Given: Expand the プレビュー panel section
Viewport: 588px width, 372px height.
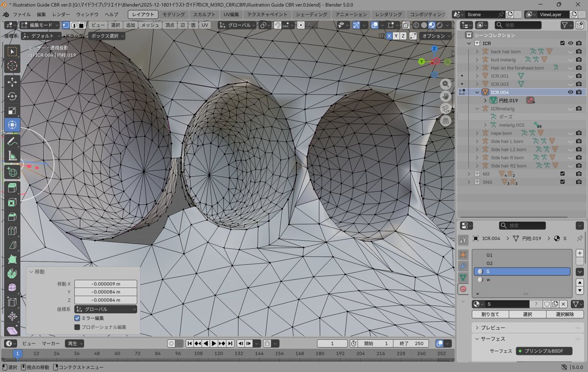Looking at the screenshot, I should click(x=493, y=327).
